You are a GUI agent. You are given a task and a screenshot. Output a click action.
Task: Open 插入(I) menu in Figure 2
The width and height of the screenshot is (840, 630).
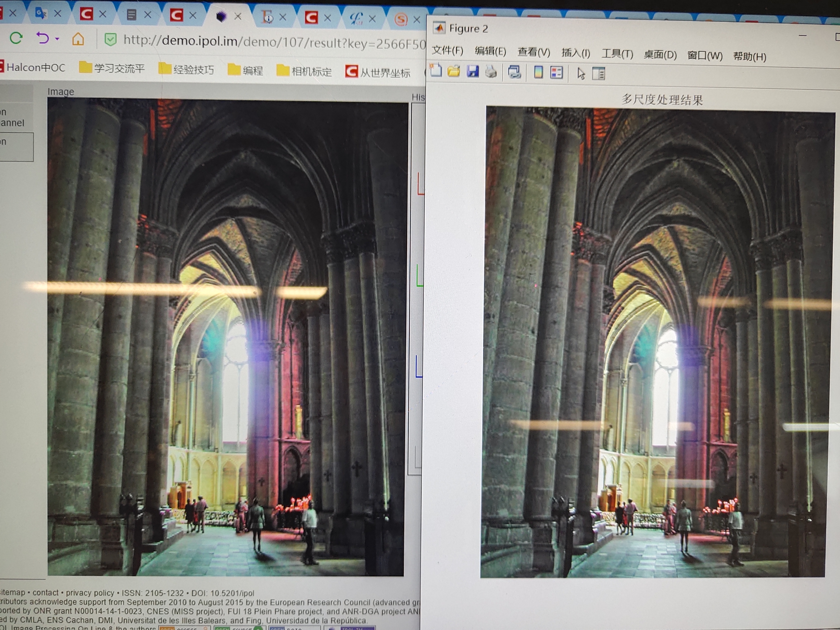pos(576,53)
